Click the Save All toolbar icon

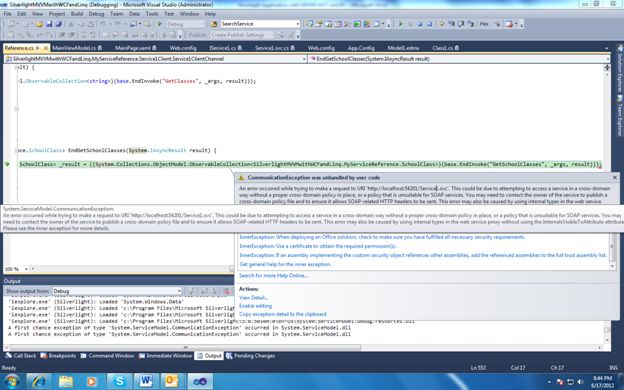point(58,24)
